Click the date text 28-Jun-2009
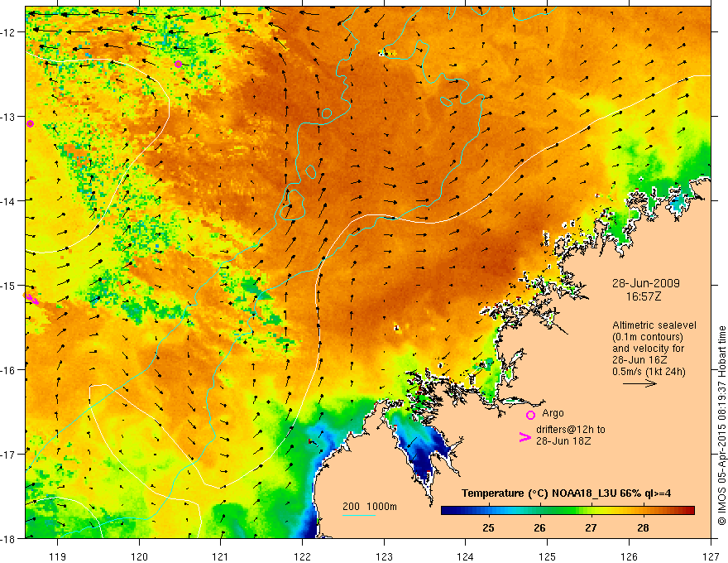Screen dimensions: 728x563 [646, 283]
